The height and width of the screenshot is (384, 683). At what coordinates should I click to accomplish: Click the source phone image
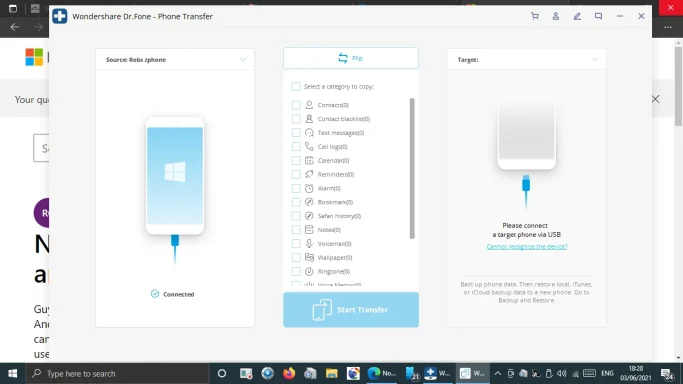(175, 175)
